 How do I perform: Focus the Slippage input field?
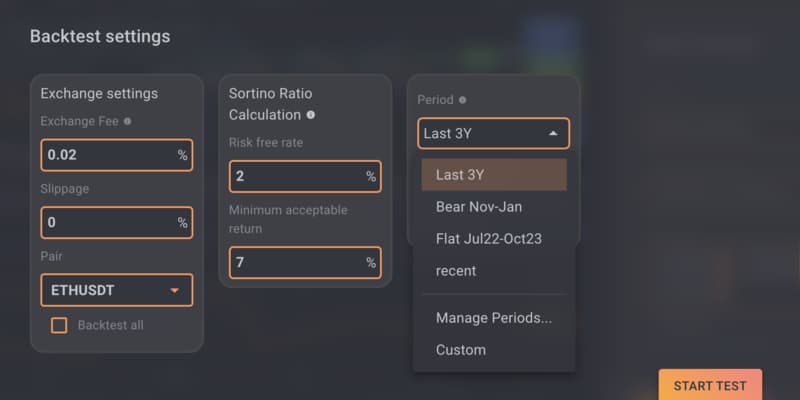pyautogui.click(x=117, y=222)
